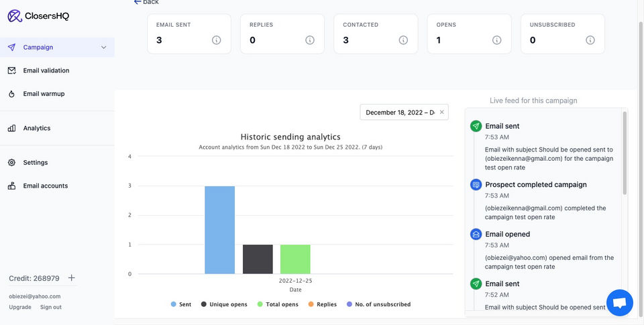Toggle the Total opens legend series

point(278,304)
